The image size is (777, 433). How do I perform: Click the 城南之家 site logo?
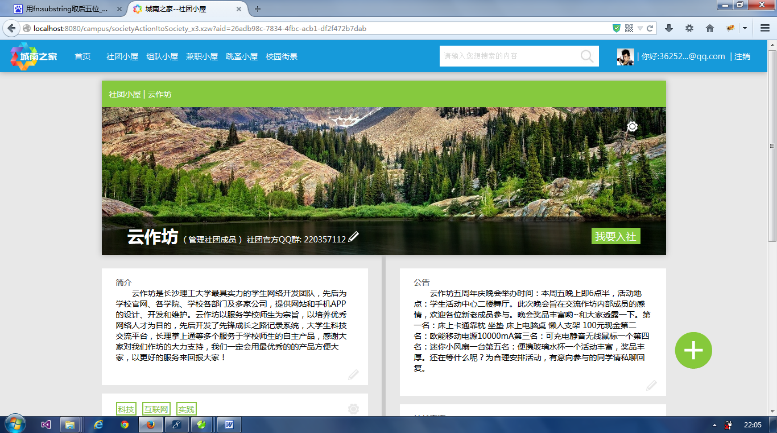[34, 57]
